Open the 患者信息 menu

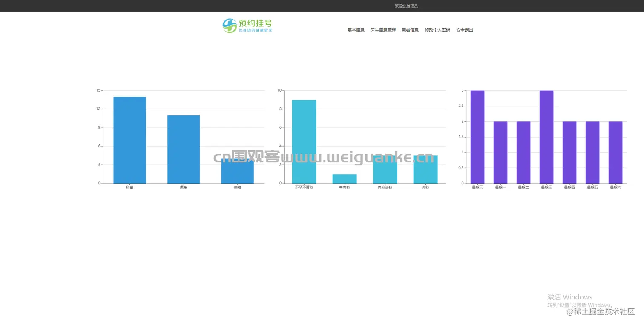(410, 30)
